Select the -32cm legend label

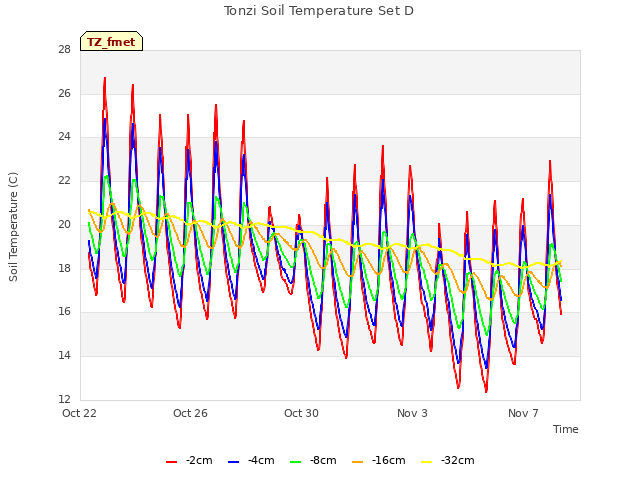458,461
